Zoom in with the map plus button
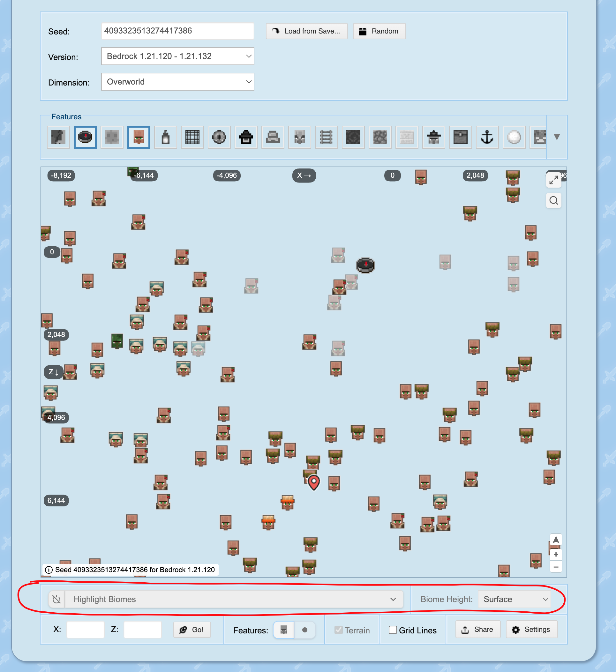Screen dimensions: 616x672 [x=556, y=555]
